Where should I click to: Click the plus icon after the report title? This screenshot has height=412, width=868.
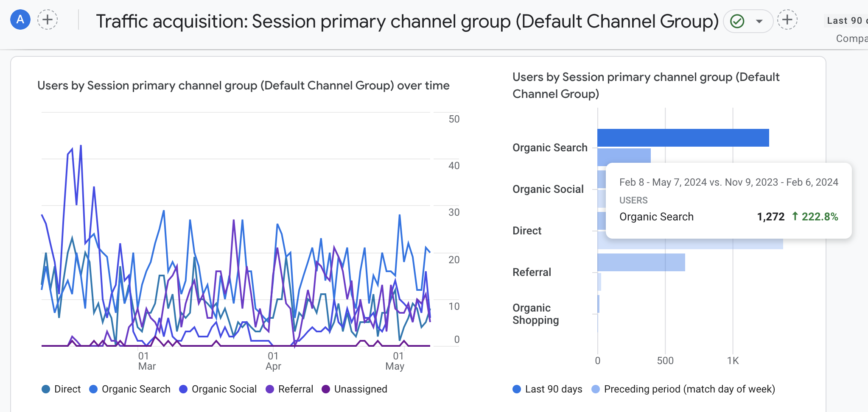tap(787, 20)
